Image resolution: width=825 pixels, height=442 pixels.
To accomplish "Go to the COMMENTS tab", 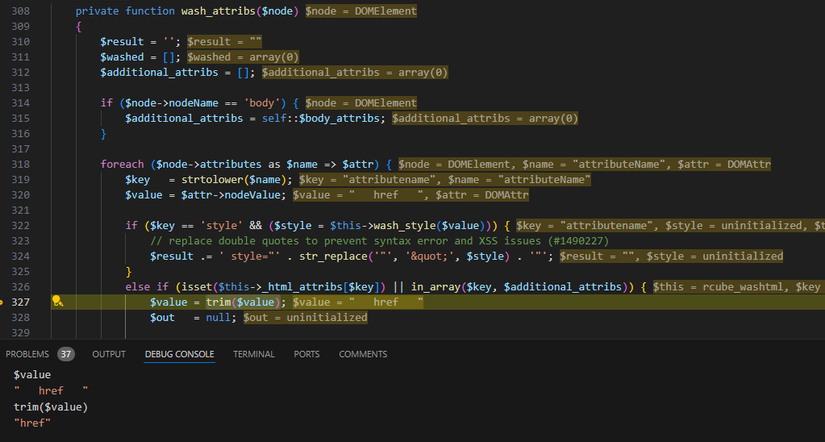I will [363, 354].
